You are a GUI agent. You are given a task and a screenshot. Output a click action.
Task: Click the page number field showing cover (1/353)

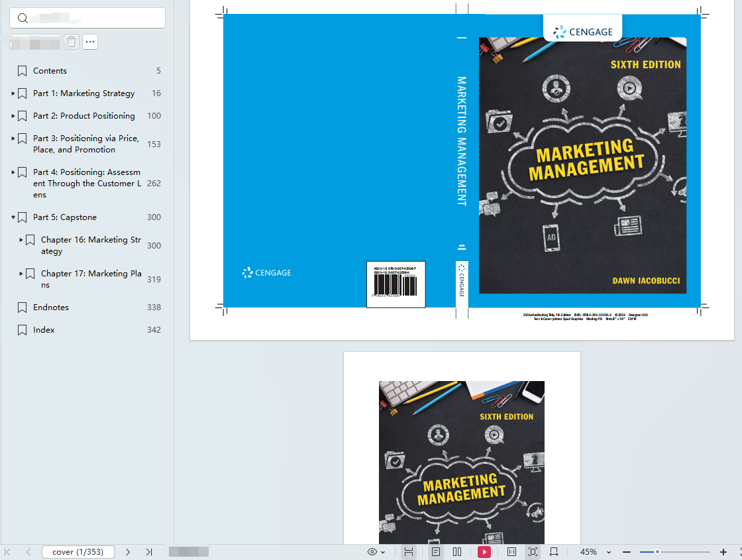coord(78,552)
